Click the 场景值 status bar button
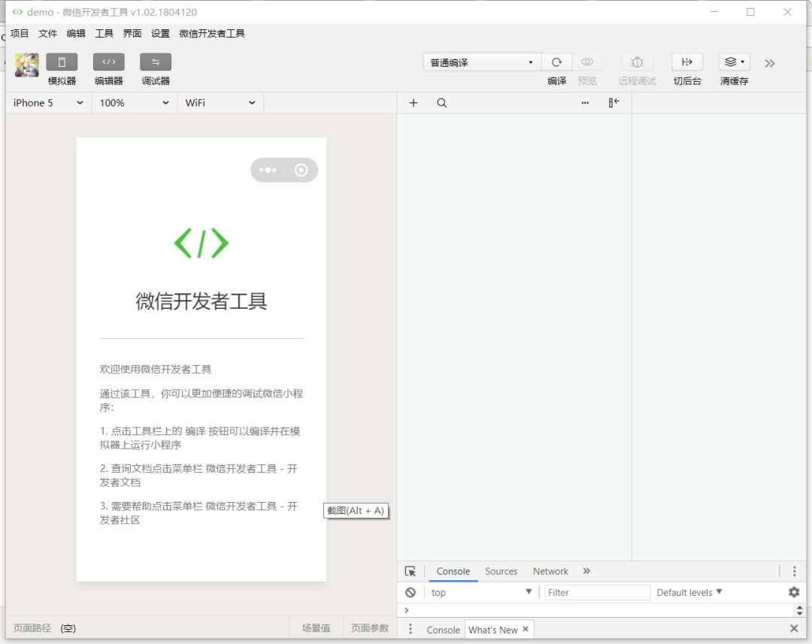This screenshot has width=812, height=644. tap(316, 628)
